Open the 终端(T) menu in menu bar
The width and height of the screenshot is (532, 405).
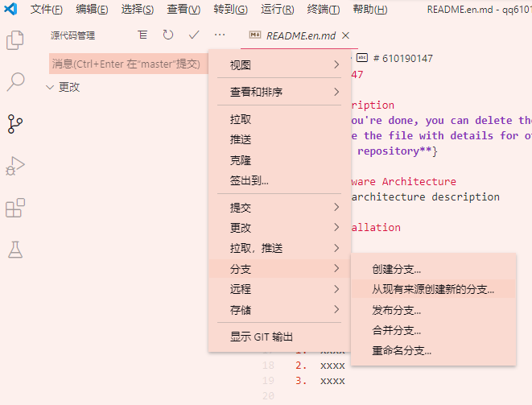click(323, 10)
